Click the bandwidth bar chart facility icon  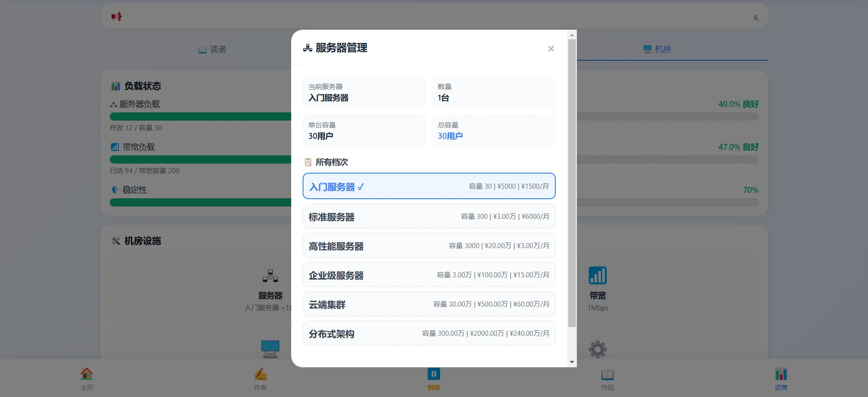point(597,275)
